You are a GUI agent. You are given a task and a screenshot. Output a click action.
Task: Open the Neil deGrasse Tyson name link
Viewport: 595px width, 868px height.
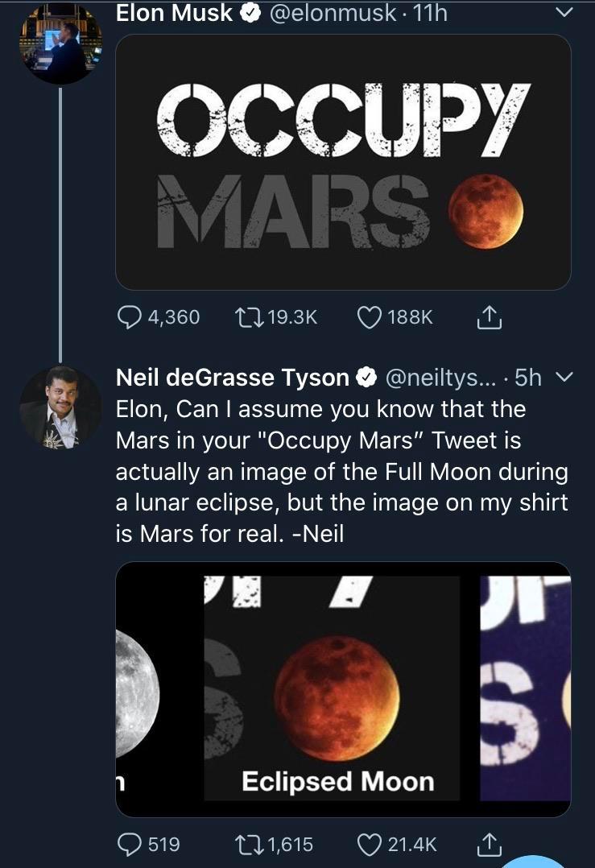tap(233, 377)
